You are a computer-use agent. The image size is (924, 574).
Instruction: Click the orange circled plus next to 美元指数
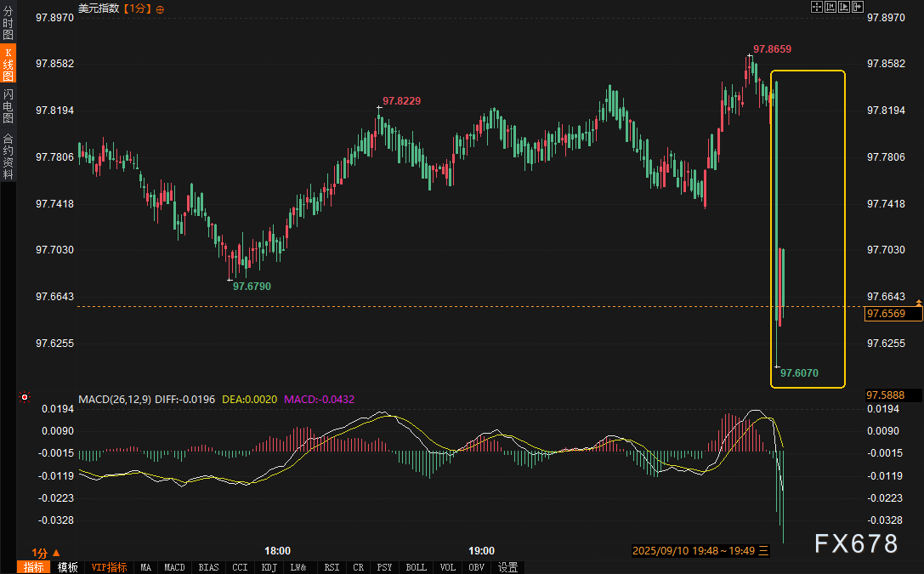coord(161,9)
